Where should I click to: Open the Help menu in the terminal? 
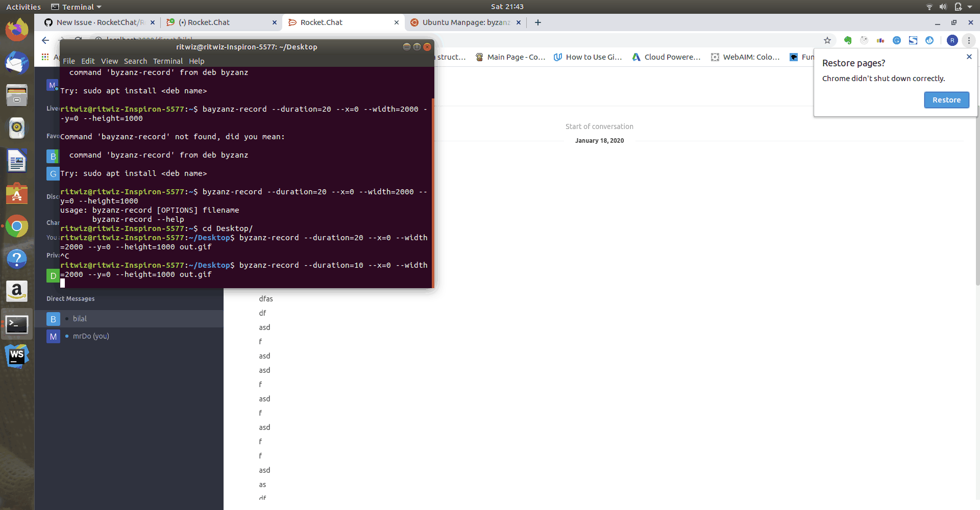197,61
